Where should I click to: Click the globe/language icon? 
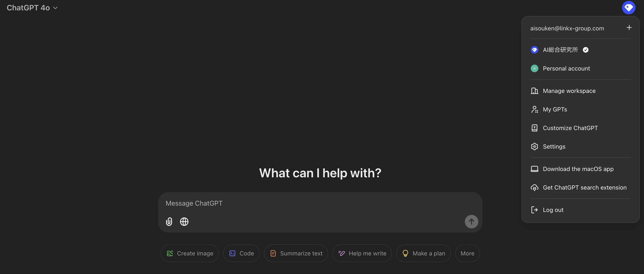(184, 221)
